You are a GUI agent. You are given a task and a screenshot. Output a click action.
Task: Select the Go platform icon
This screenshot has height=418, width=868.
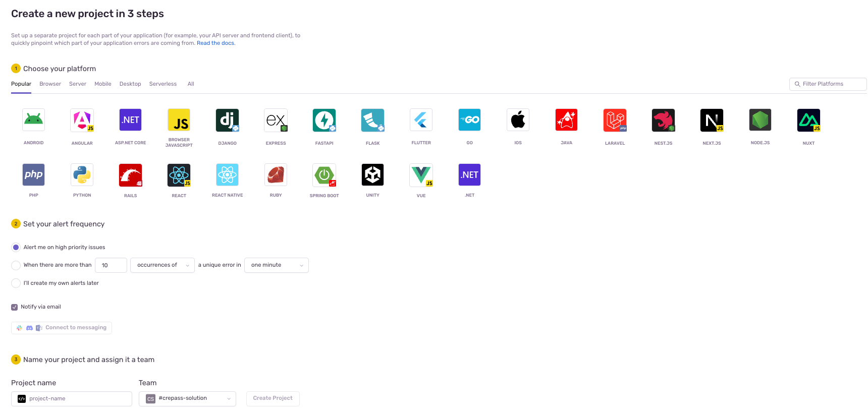[x=469, y=120]
